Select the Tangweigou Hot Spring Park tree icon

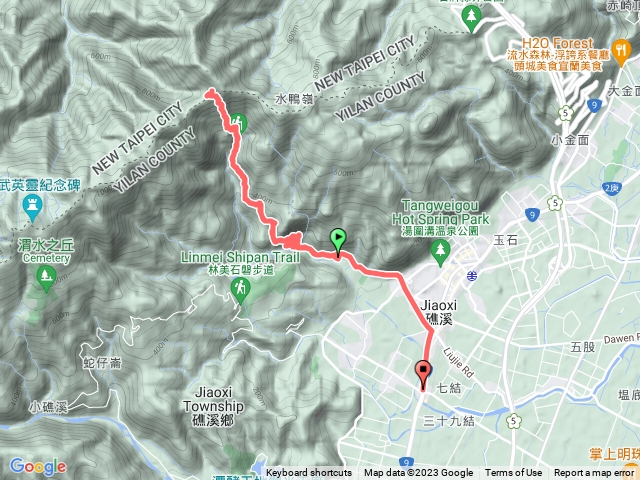click(x=440, y=253)
